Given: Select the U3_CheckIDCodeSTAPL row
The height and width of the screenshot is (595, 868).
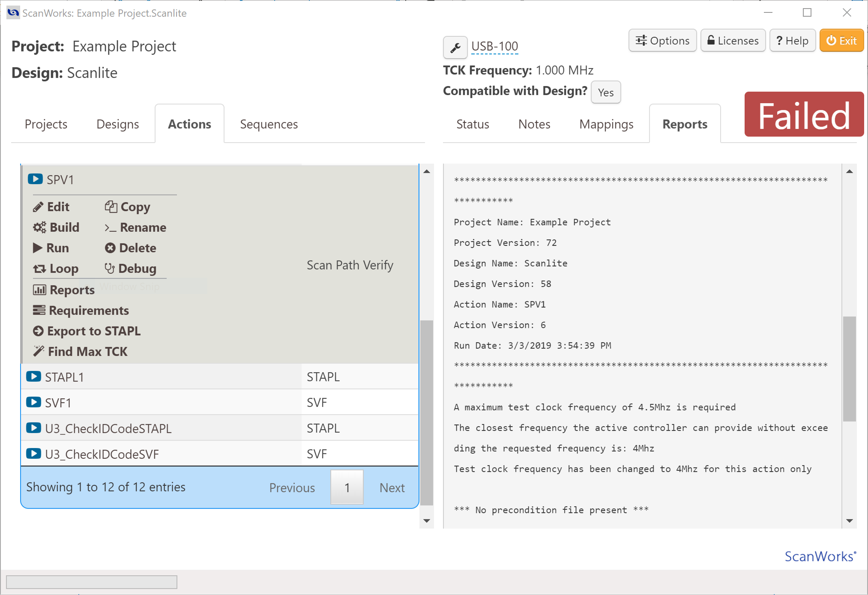Looking at the screenshot, I should click(220, 428).
